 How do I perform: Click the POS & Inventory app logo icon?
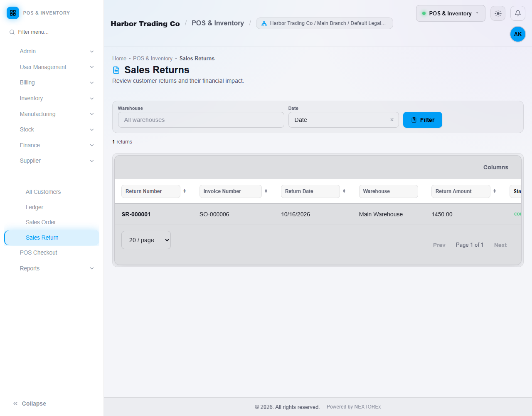click(x=13, y=13)
